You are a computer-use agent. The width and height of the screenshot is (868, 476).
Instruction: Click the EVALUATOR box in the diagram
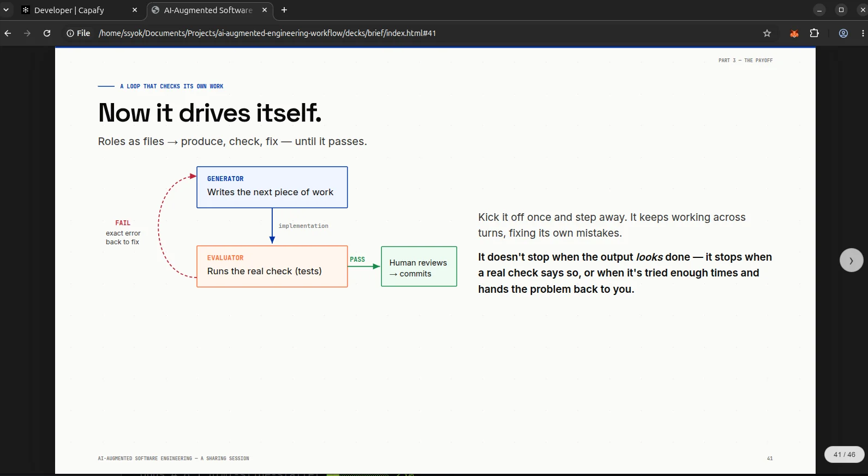272,266
